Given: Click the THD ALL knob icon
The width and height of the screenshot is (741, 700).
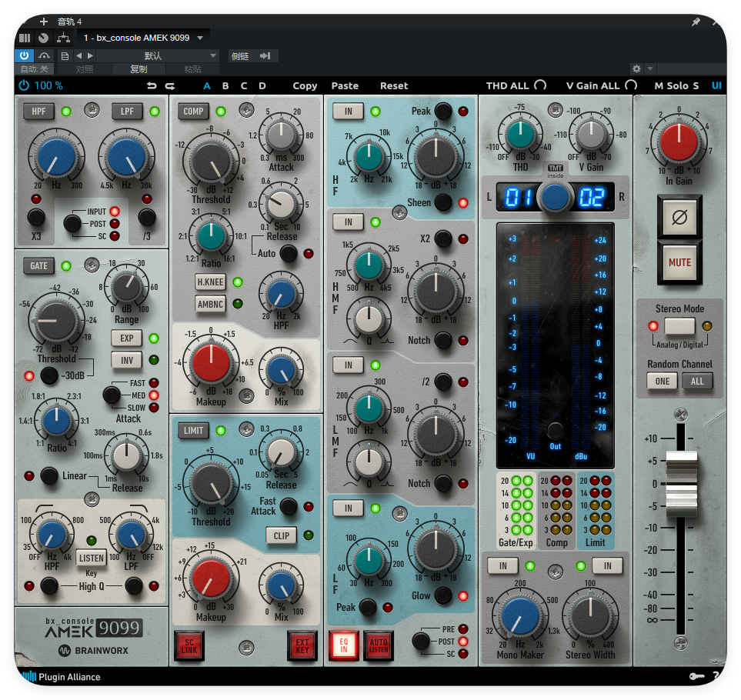Looking at the screenshot, I should 540,85.
